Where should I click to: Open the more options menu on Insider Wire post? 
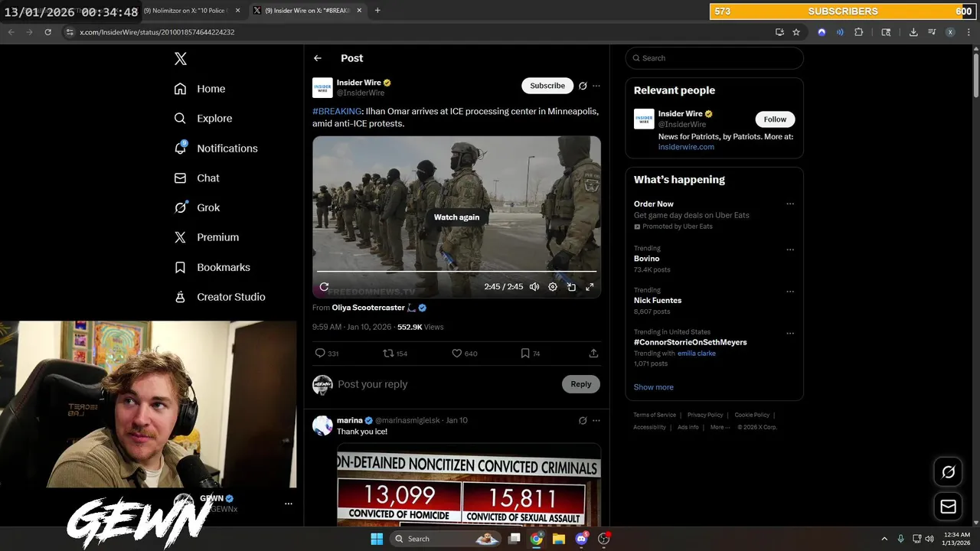pos(596,86)
